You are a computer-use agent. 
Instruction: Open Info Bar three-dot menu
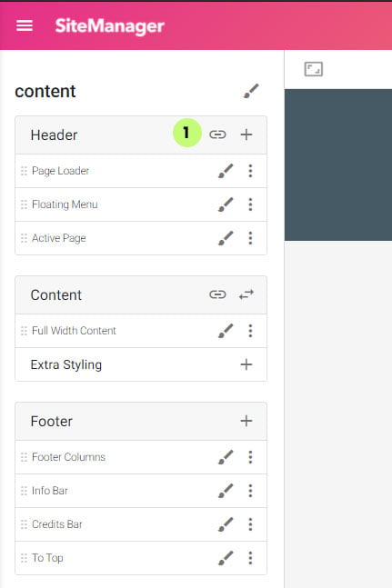pos(250,491)
